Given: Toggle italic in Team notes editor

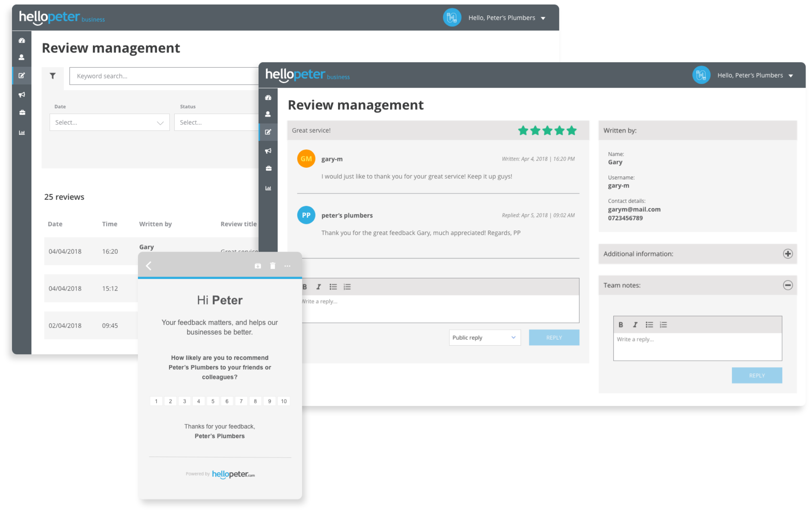Looking at the screenshot, I should tap(635, 325).
